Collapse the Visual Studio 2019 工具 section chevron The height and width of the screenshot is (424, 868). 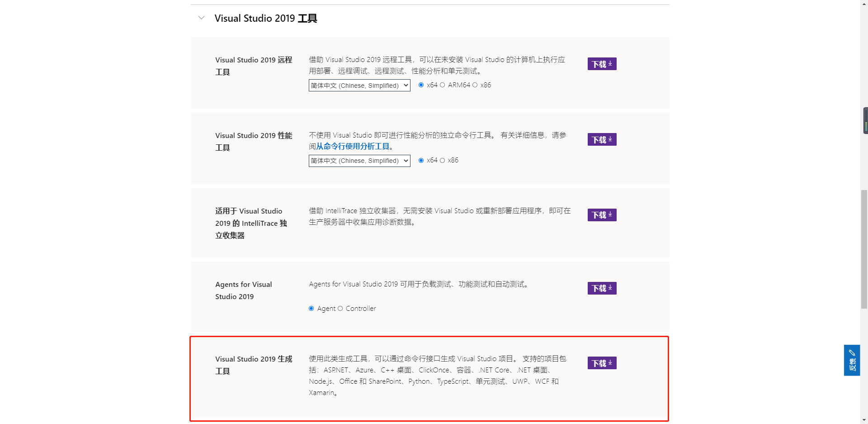[x=202, y=18]
